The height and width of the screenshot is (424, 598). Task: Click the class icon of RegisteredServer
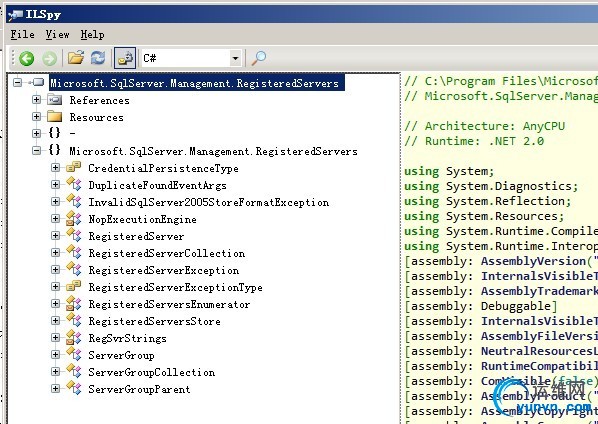[x=74, y=235]
